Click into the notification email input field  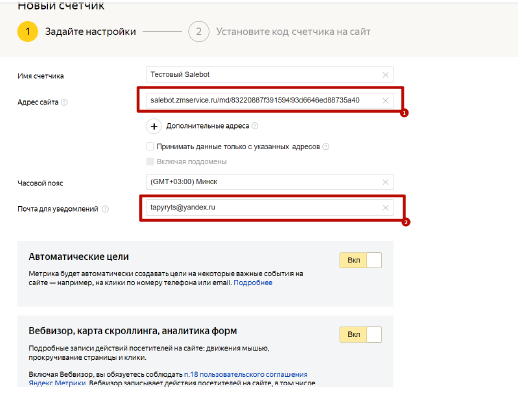[x=270, y=208]
